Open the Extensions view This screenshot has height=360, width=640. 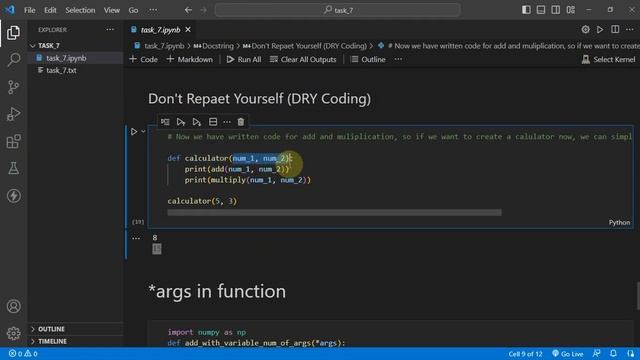point(13,142)
